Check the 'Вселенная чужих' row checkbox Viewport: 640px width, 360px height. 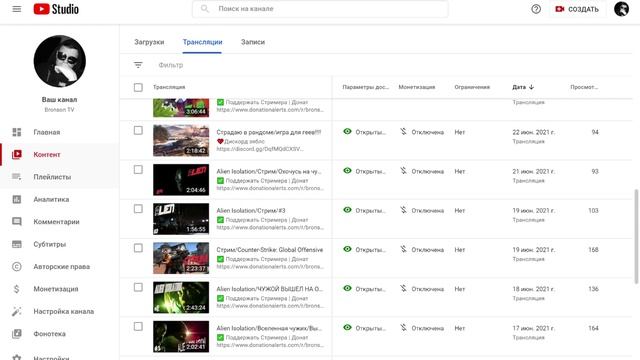pyautogui.click(x=138, y=327)
